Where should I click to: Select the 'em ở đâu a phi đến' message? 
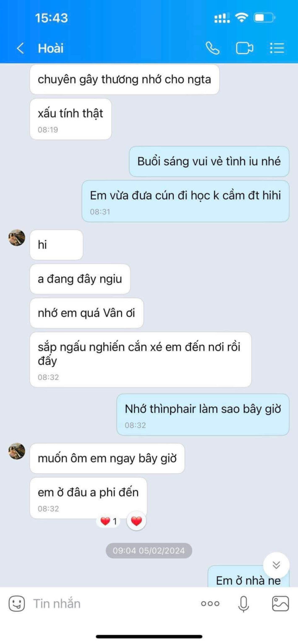tap(88, 498)
